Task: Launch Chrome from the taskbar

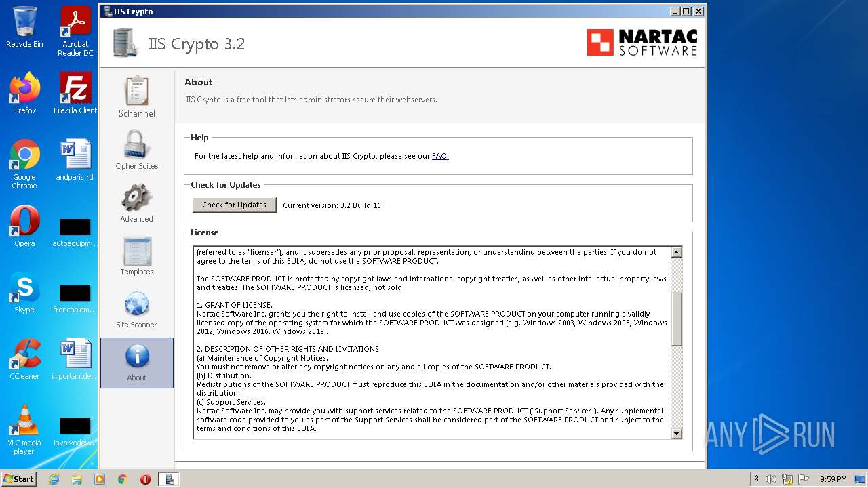Action: (123, 479)
